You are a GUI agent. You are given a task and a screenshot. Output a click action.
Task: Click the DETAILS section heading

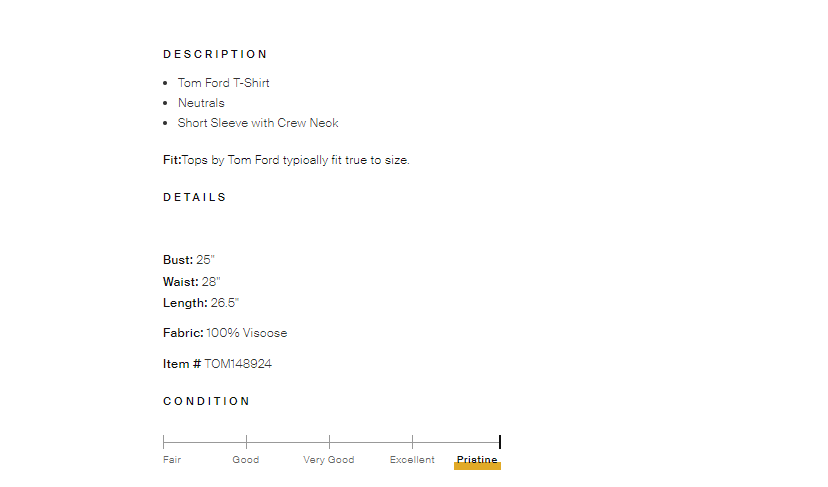click(x=195, y=197)
